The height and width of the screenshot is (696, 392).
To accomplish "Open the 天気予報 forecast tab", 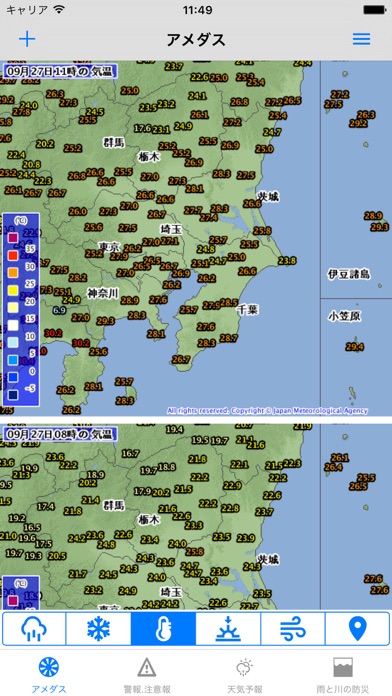I will 245,675.
